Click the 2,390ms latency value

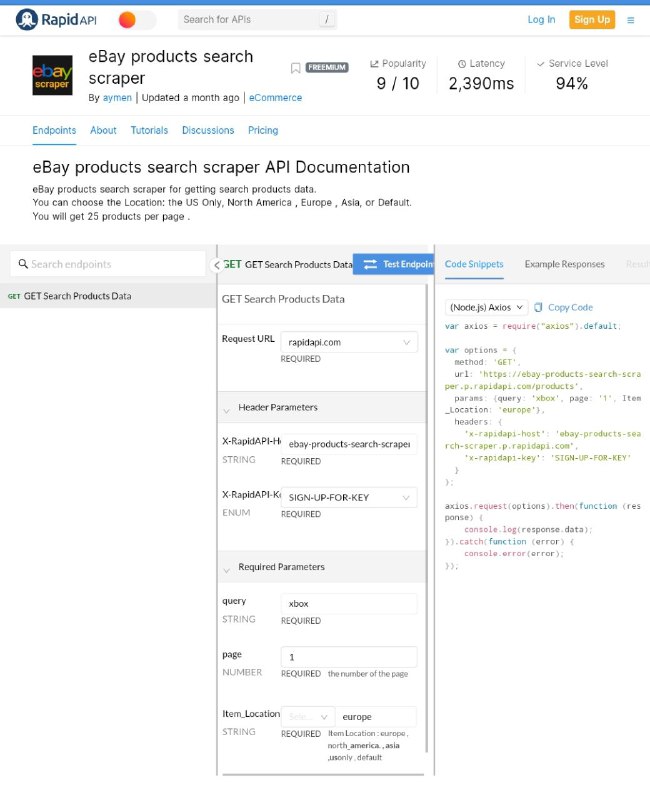pyautogui.click(x=481, y=83)
